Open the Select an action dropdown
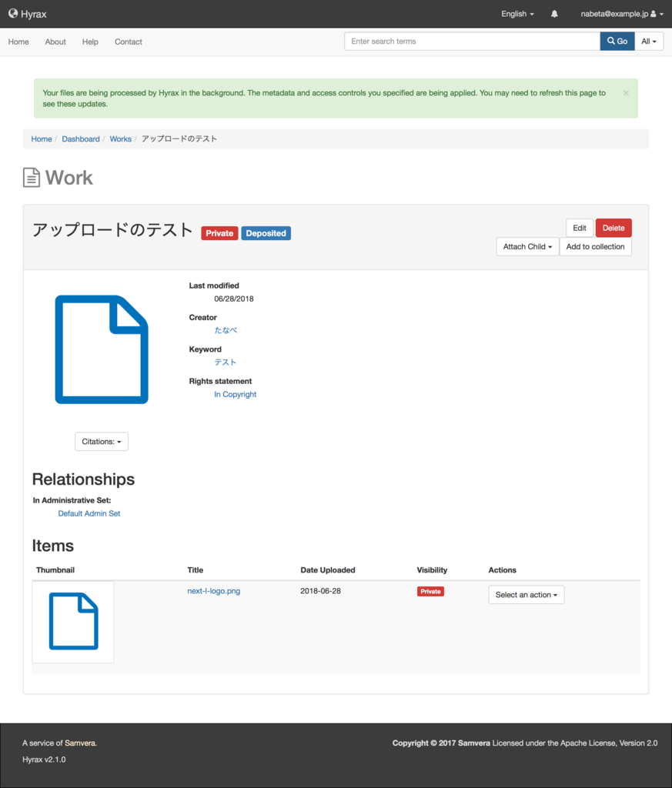Image resolution: width=672 pixels, height=788 pixels. [527, 595]
